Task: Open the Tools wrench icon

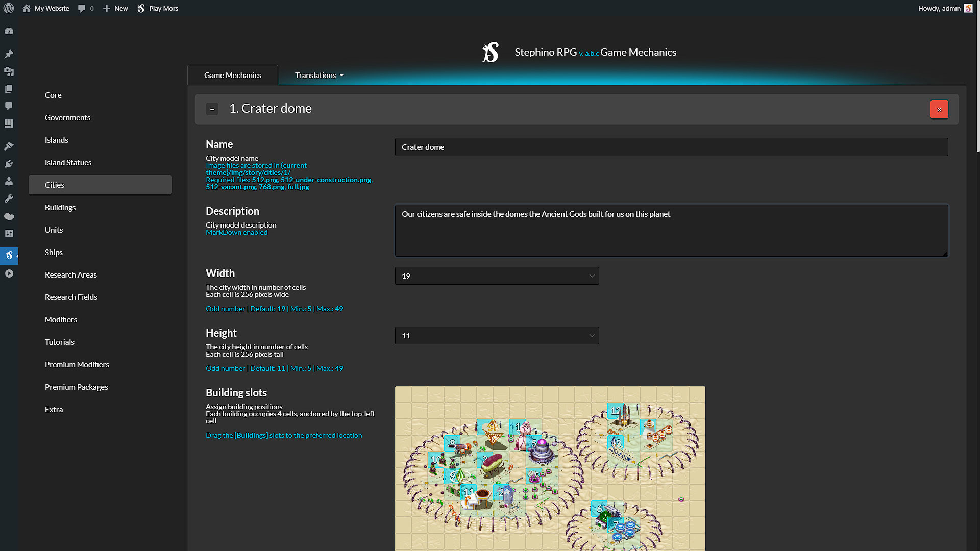Action: (x=9, y=198)
